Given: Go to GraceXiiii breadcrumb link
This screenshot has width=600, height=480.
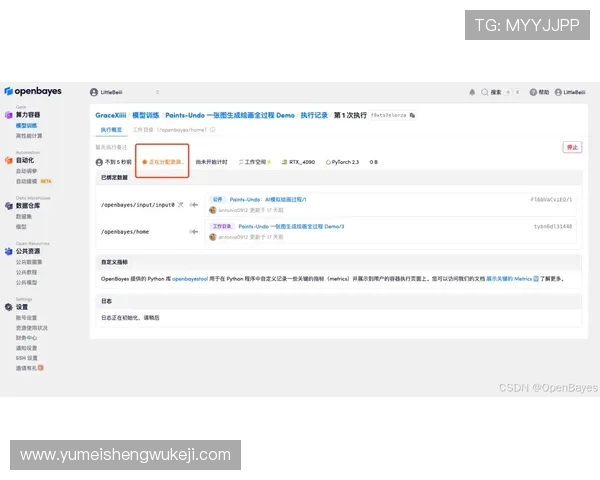Looking at the screenshot, I should pyautogui.click(x=111, y=115).
